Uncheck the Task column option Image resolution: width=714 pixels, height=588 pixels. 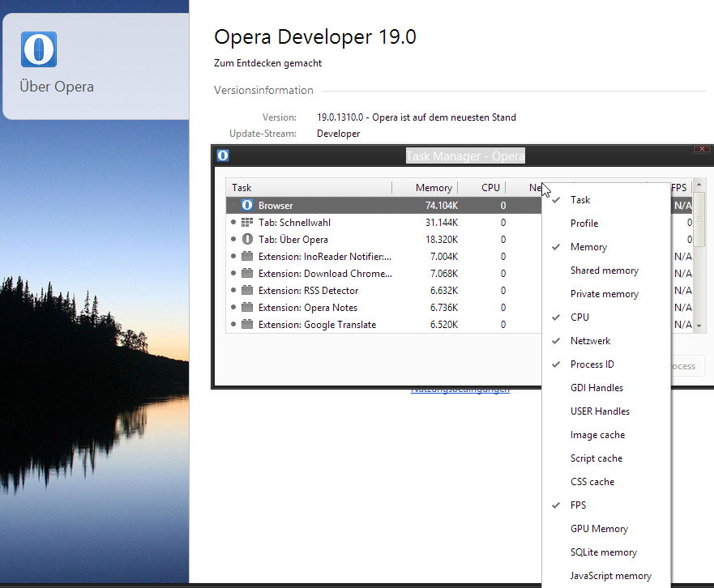606,200
